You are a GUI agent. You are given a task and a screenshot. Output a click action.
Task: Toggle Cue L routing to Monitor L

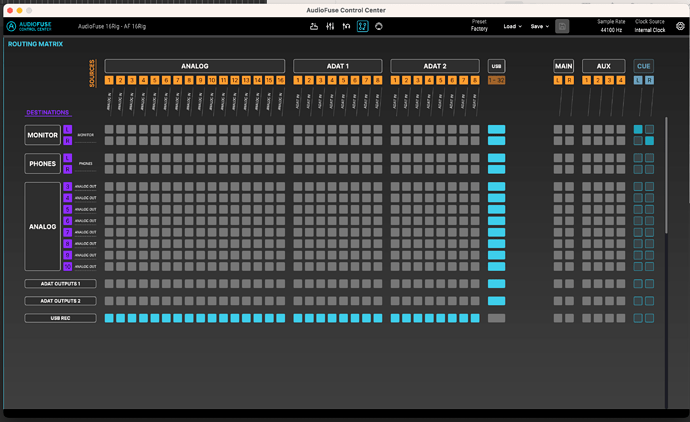click(638, 129)
